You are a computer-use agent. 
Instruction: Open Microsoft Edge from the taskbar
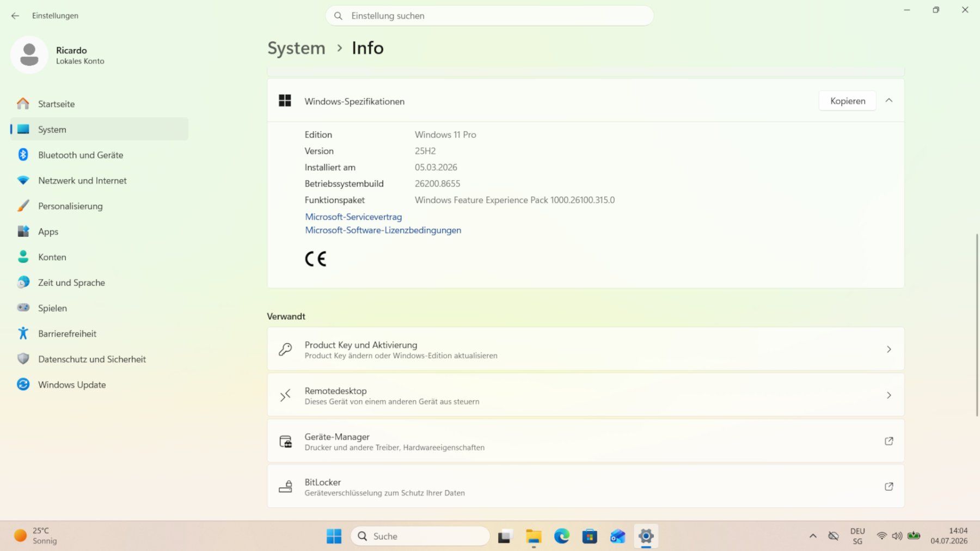561,536
